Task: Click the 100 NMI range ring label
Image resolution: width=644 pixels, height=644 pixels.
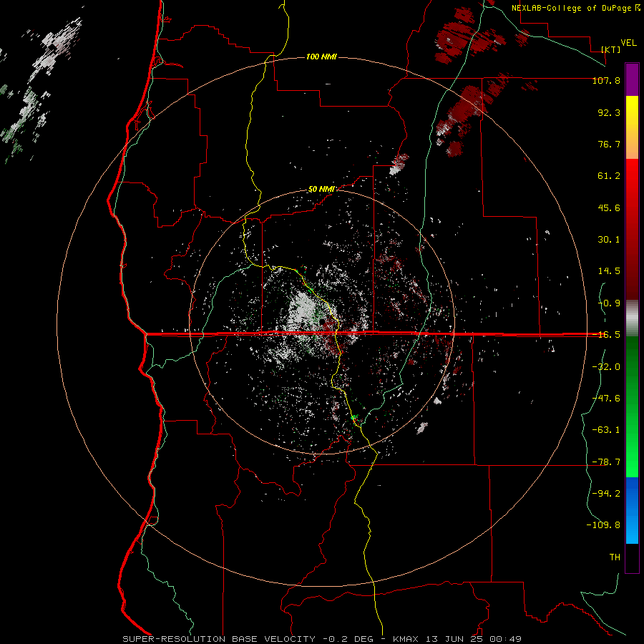Action: click(321, 57)
